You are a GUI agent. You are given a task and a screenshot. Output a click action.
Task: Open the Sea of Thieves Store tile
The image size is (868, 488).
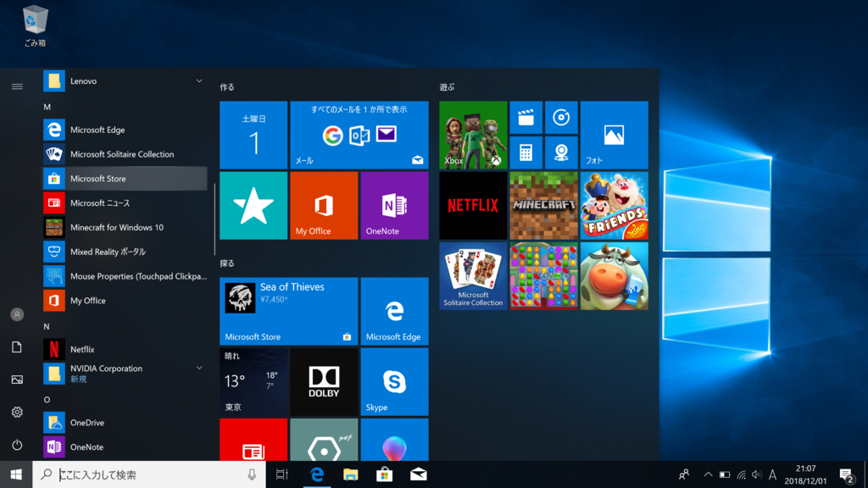point(289,311)
